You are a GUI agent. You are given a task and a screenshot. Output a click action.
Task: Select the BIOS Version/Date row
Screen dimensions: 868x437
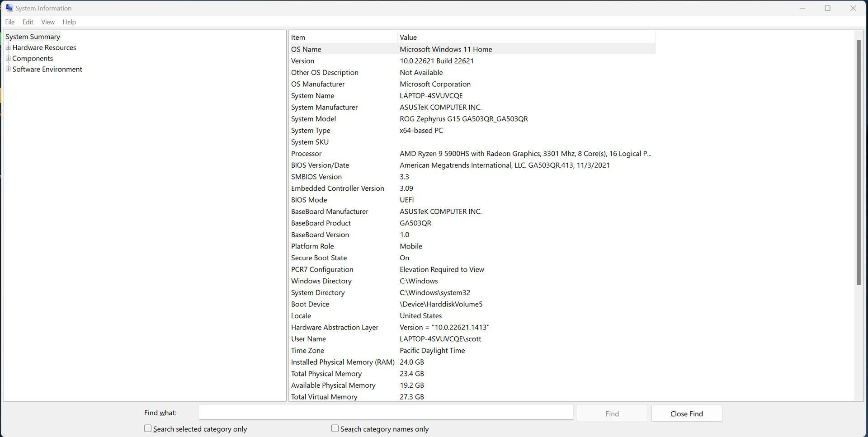472,165
